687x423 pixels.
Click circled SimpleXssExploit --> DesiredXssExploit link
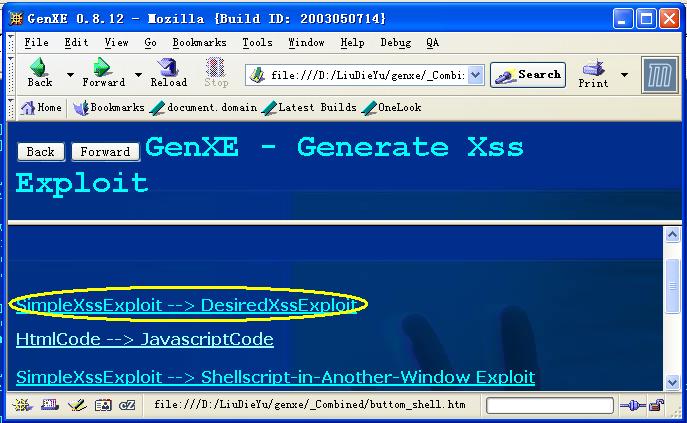click(186, 305)
